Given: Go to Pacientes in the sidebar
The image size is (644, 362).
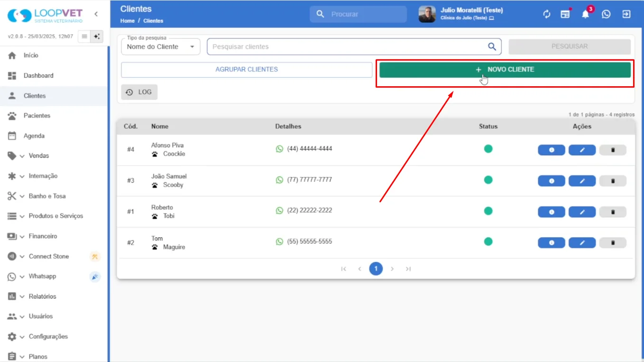Looking at the screenshot, I should coord(37,116).
